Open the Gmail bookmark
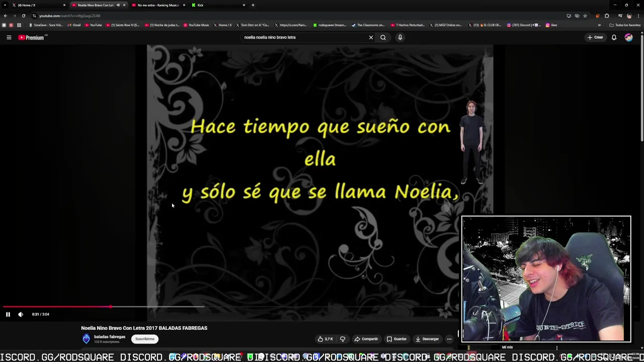Viewport: 644px width, 362px height. (74, 25)
